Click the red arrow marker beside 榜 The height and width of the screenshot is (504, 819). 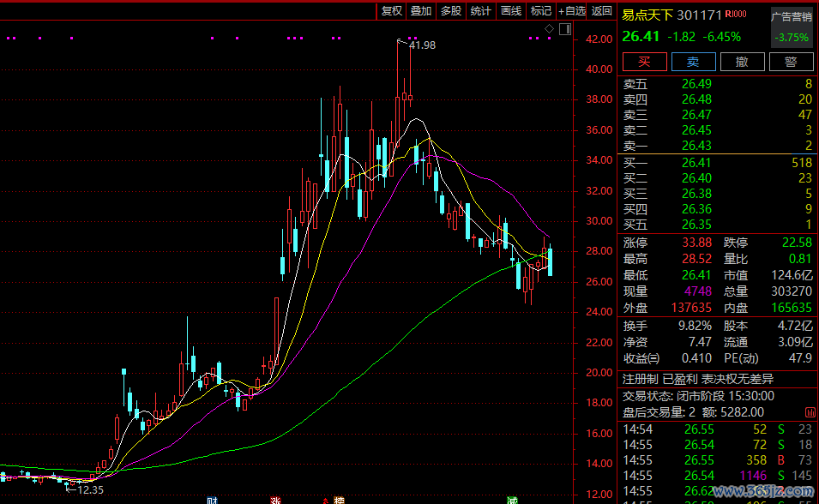pyautogui.click(x=326, y=501)
